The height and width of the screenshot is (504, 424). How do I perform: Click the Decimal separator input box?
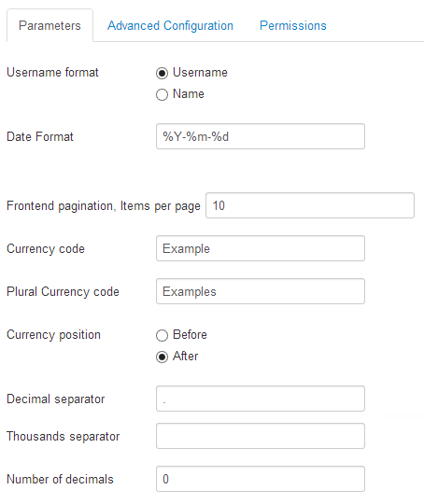coord(261,399)
